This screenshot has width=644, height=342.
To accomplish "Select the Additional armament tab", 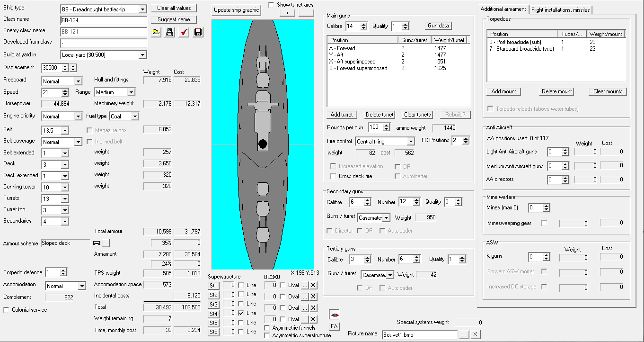I will click(x=503, y=9).
